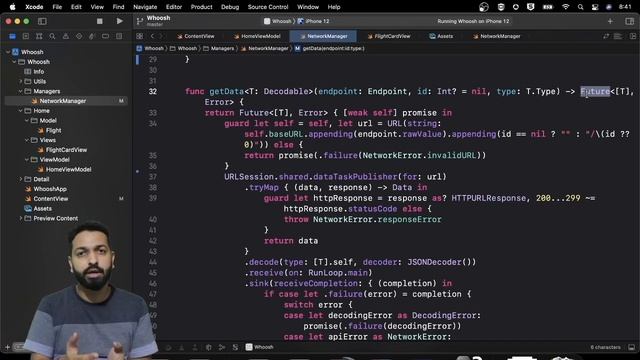640x360 pixels.
Task: Open the Test navigator
Action: point(79,36)
